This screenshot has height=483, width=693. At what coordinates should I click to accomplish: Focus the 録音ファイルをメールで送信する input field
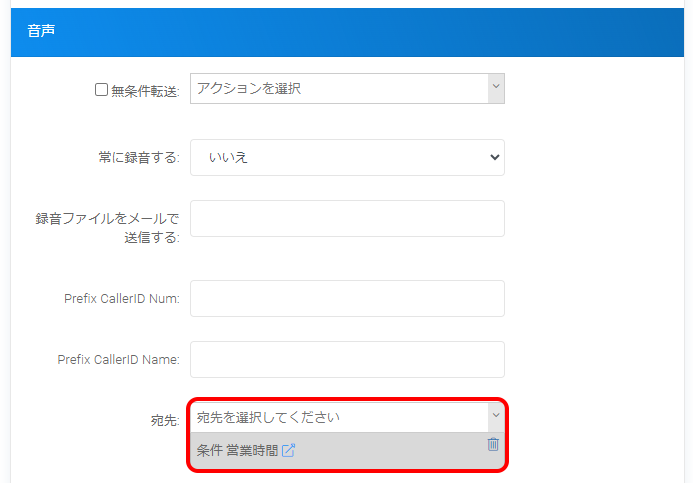347,219
